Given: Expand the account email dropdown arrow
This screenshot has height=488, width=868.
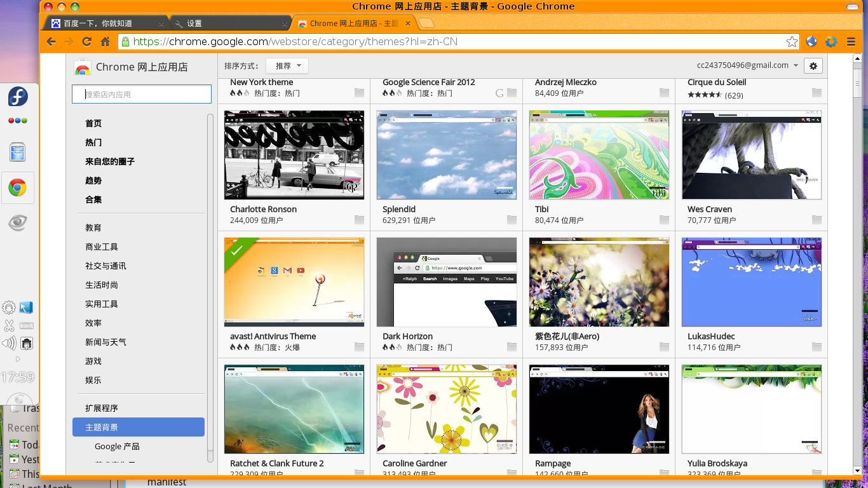Looking at the screenshot, I should pos(796,65).
